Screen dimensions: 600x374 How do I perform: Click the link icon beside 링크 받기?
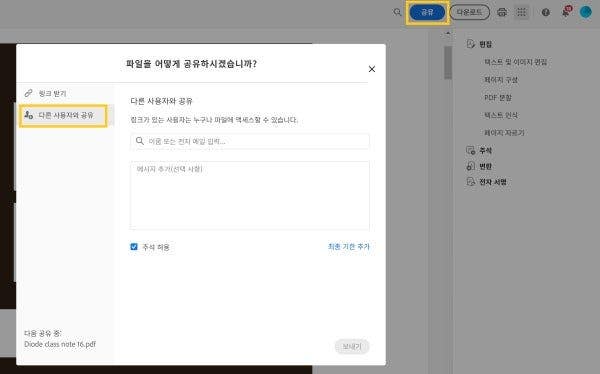coord(28,93)
